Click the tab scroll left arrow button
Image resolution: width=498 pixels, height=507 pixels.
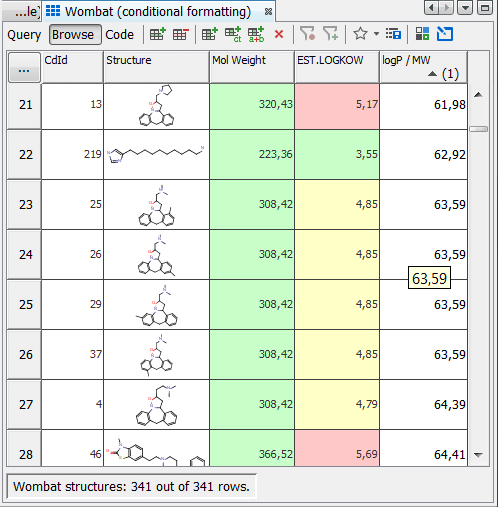[432, 7]
